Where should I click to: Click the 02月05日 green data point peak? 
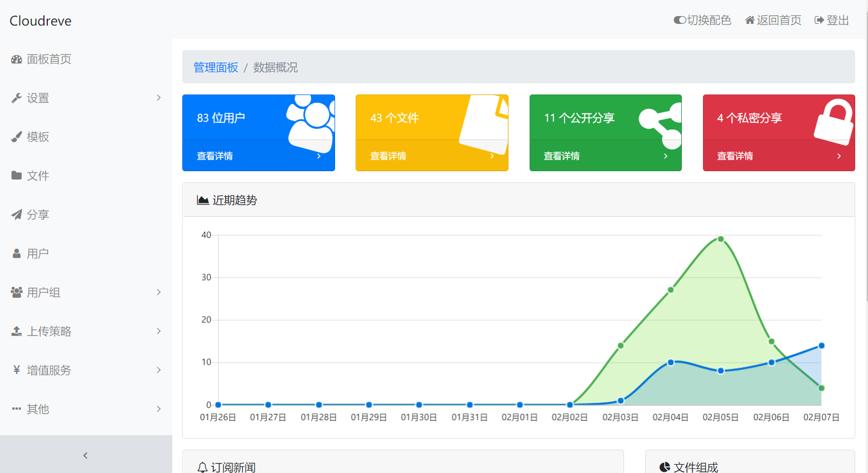(720, 239)
